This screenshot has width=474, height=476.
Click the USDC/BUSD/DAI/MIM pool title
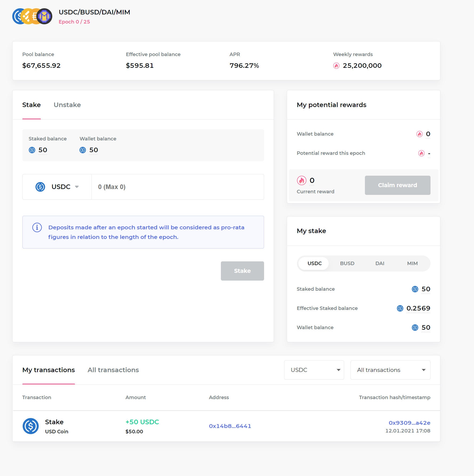pyautogui.click(x=94, y=12)
